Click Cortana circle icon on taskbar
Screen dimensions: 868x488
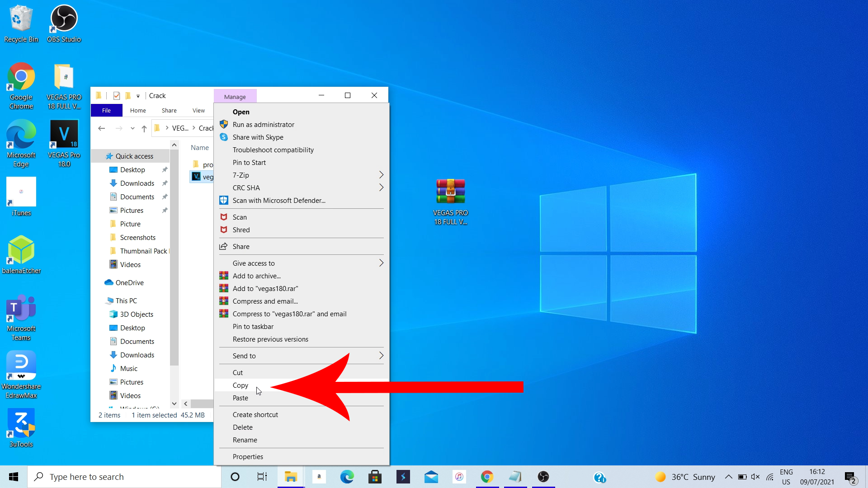coord(235,477)
